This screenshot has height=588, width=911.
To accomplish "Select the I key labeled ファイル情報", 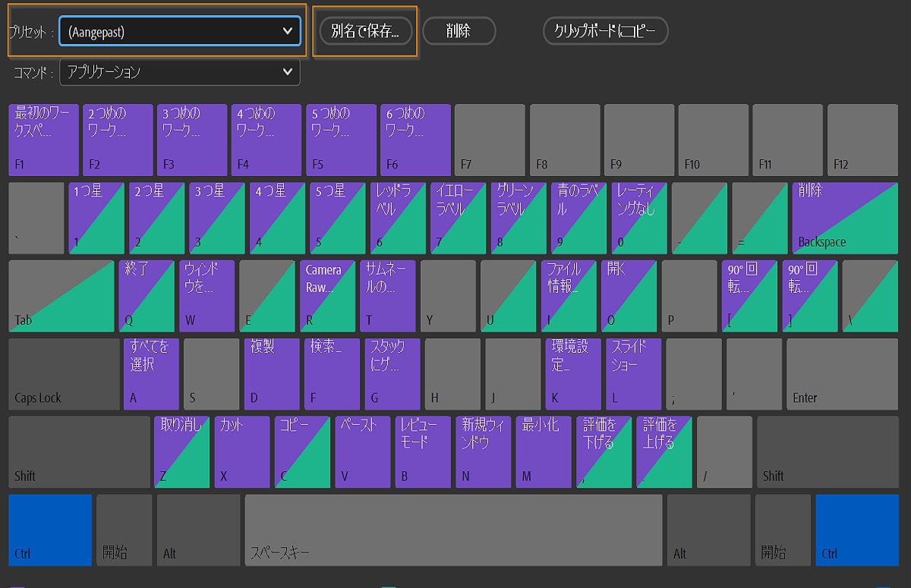I will (x=569, y=296).
